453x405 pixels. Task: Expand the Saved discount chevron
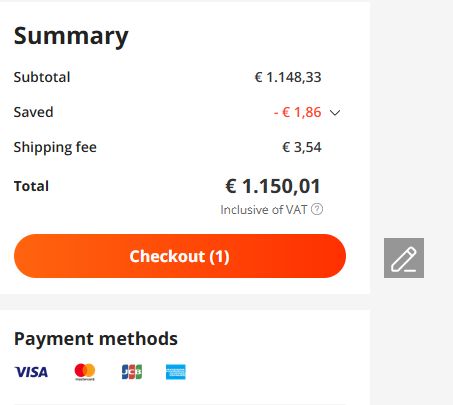click(x=335, y=113)
